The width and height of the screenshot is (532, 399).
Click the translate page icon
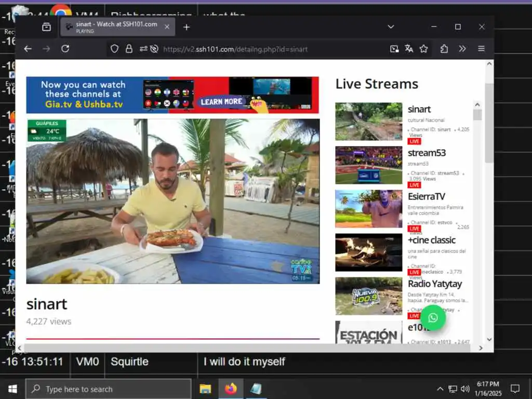409,49
